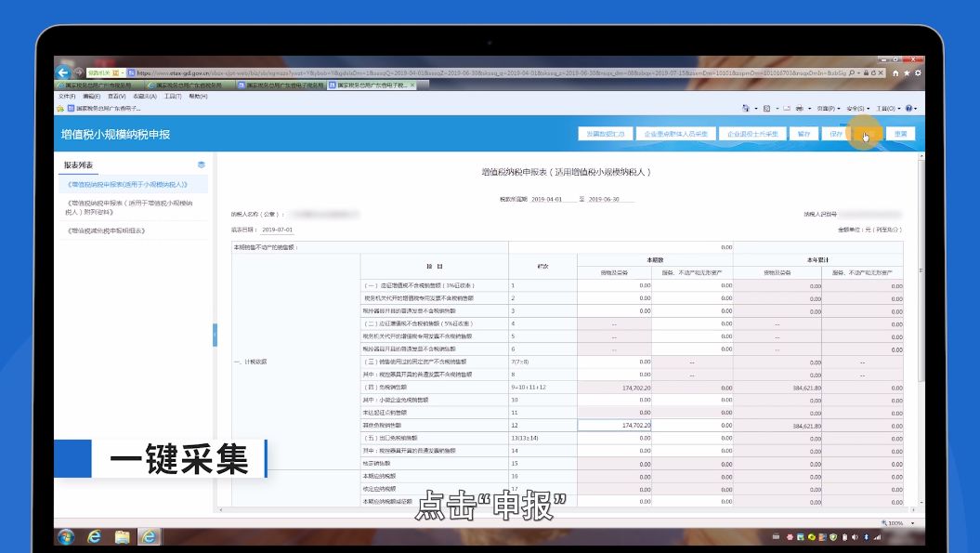Click the Help question mark icon
The height and width of the screenshot is (553, 980).
pos(908,108)
